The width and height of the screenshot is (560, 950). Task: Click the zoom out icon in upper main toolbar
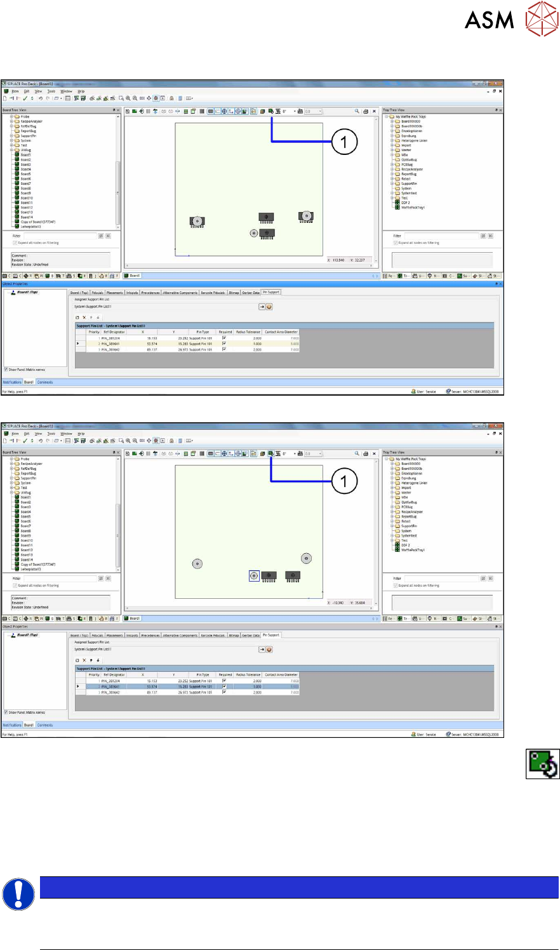[135, 98]
